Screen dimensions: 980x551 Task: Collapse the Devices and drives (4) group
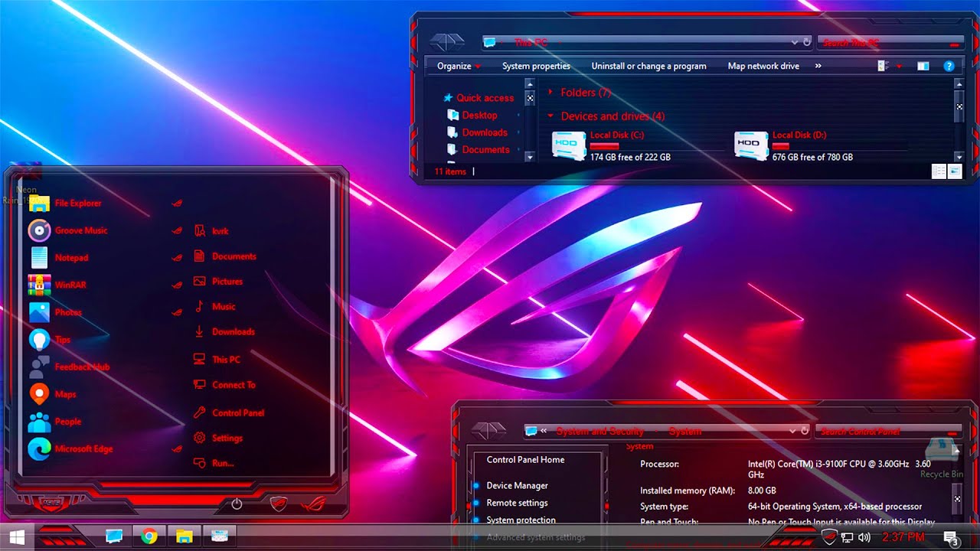550,116
